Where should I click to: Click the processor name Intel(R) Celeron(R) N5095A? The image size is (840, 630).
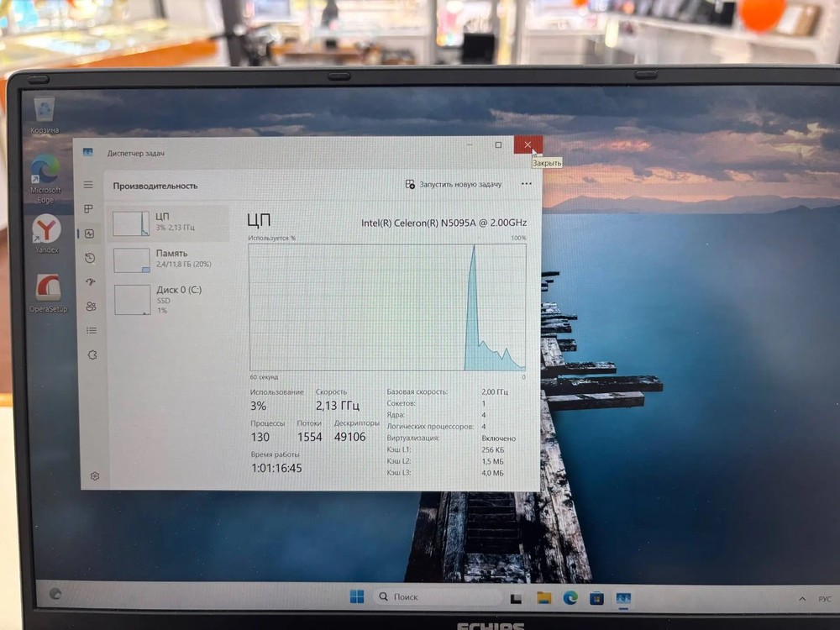click(x=444, y=223)
